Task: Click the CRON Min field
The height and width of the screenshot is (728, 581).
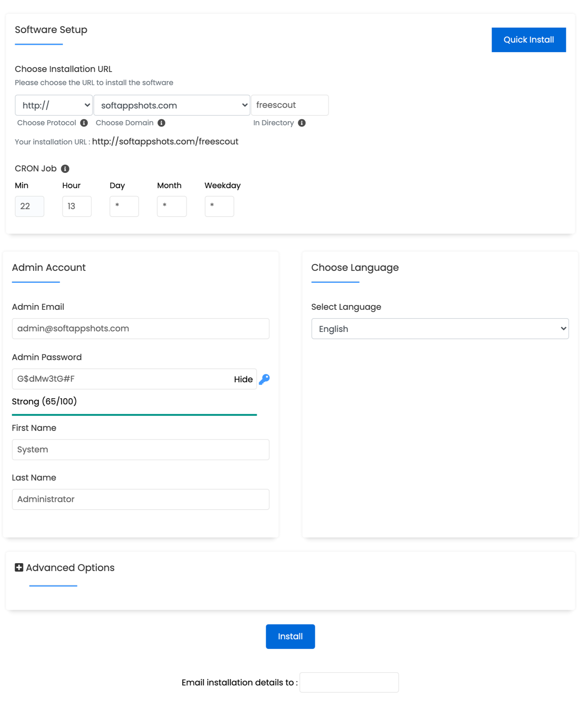Action: [29, 206]
